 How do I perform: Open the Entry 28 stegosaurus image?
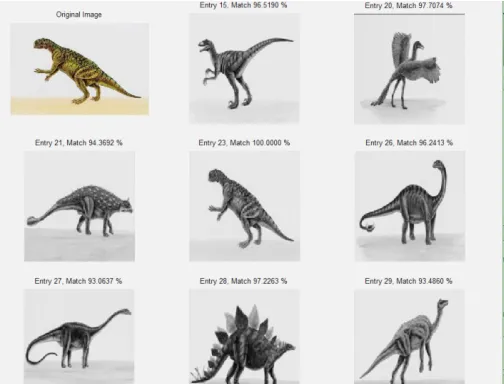pyautogui.click(x=244, y=337)
